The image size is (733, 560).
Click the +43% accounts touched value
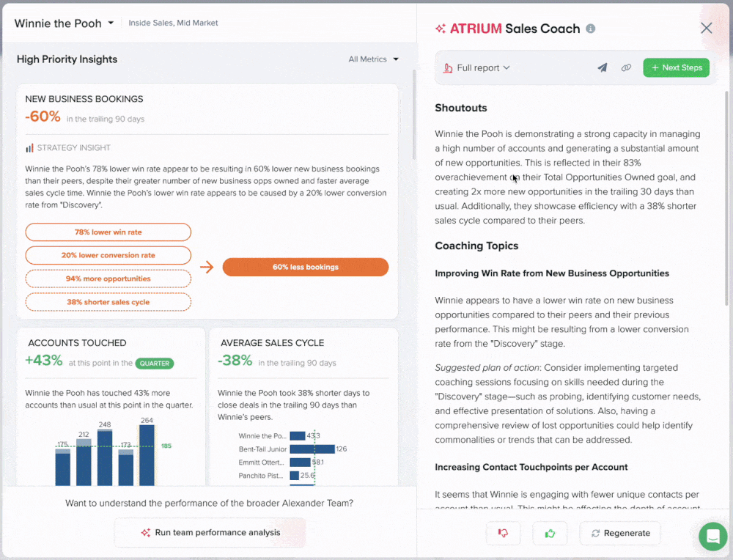click(x=44, y=361)
